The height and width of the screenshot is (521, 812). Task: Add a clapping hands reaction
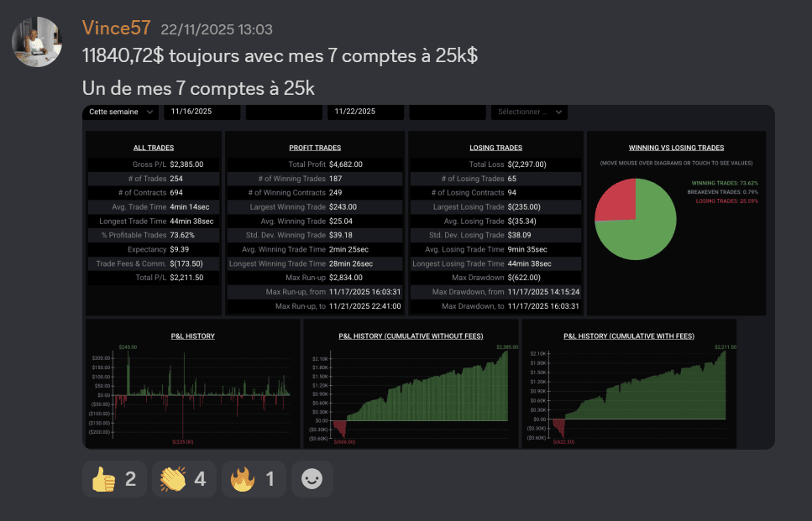click(183, 479)
